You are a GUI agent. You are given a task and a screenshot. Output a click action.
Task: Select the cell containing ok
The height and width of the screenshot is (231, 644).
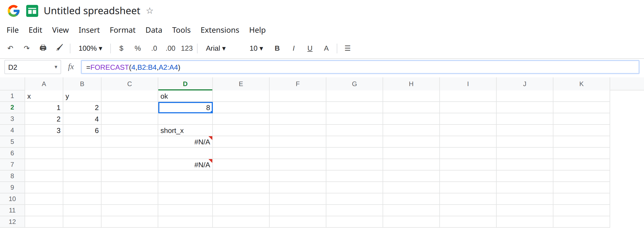185,96
